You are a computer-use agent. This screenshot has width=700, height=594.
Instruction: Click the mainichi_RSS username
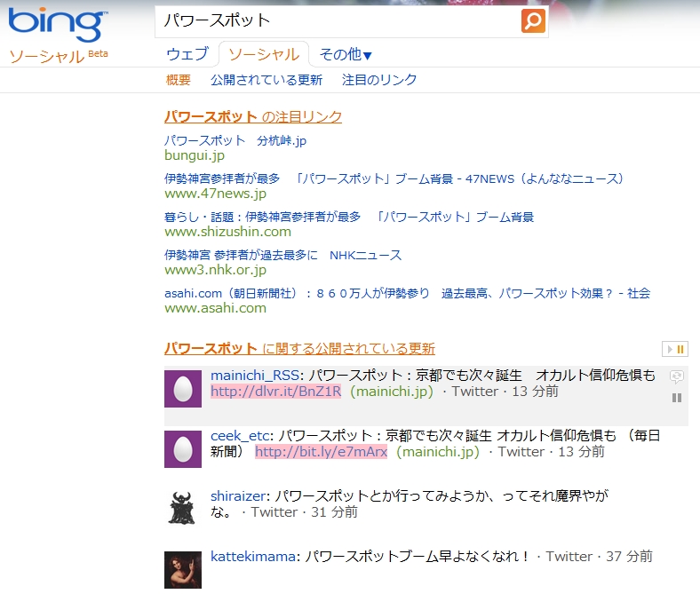(255, 376)
